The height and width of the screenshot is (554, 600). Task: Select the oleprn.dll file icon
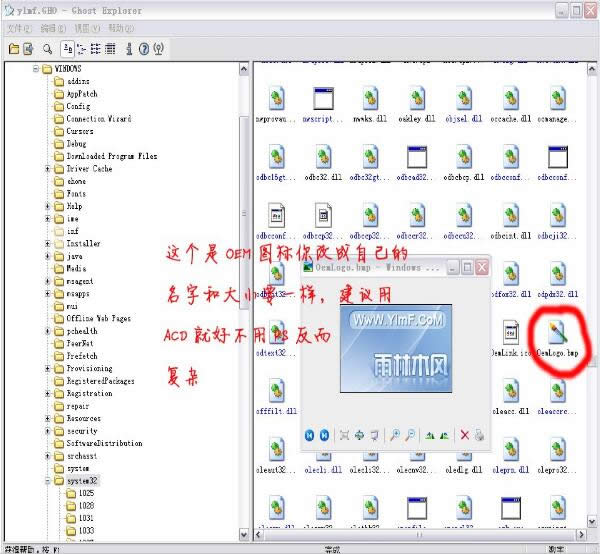510,449
